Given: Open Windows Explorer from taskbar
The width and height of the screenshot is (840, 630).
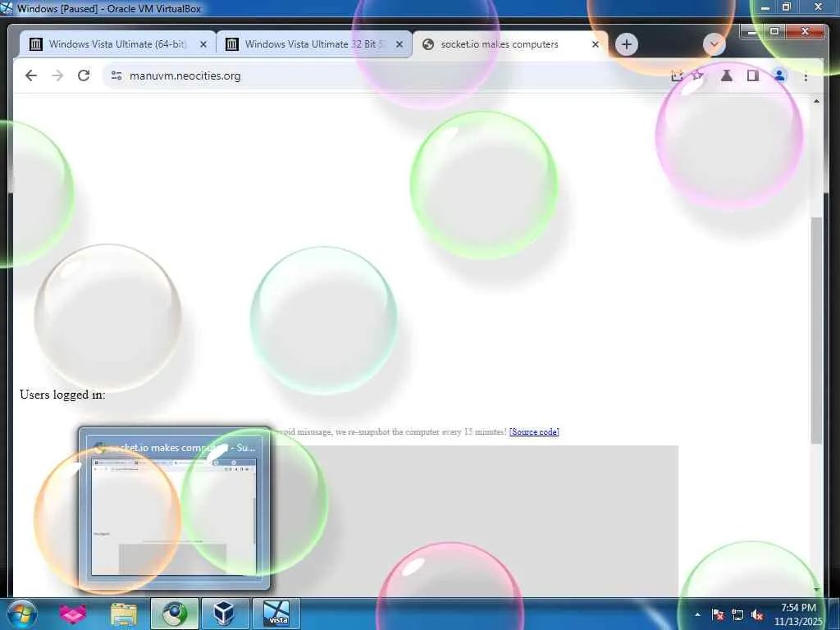Looking at the screenshot, I should point(124,614).
